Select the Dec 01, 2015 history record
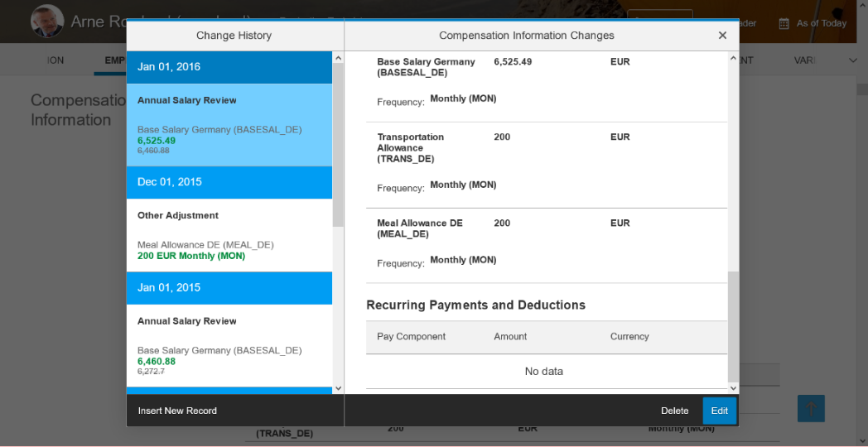868x447 pixels. click(229, 182)
